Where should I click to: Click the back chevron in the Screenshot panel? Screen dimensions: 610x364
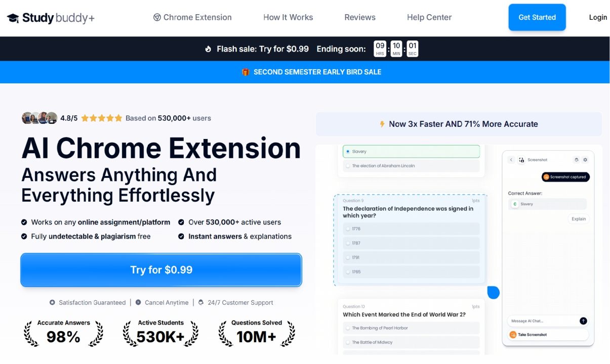click(x=511, y=160)
